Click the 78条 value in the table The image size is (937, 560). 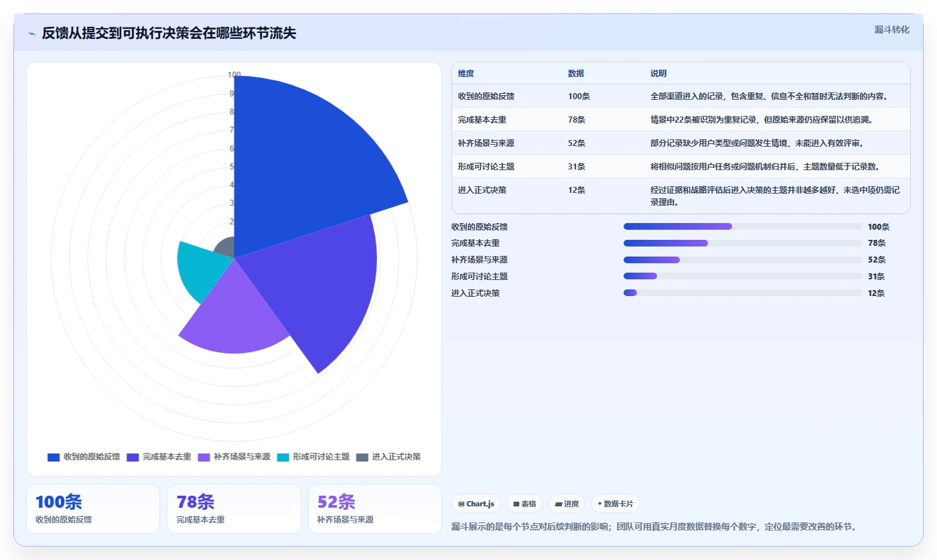click(x=577, y=120)
